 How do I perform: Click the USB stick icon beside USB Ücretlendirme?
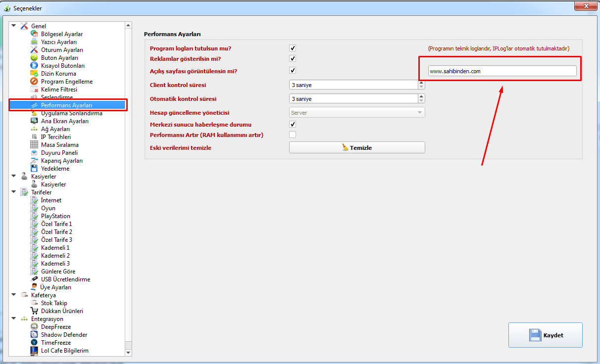pyautogui.click(x=34, y=279)
